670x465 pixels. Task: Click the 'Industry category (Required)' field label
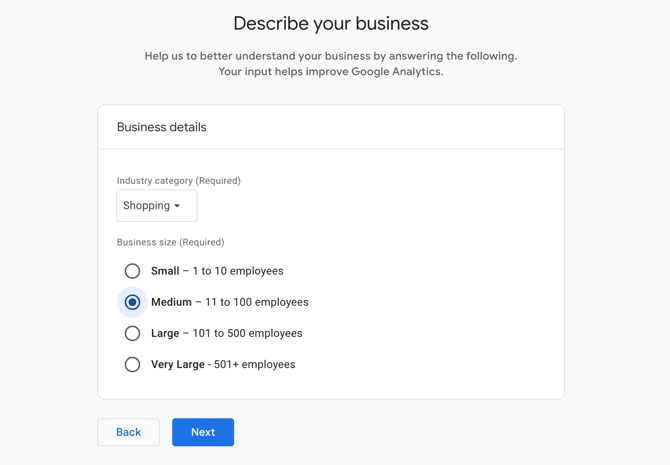pos(179,180)
